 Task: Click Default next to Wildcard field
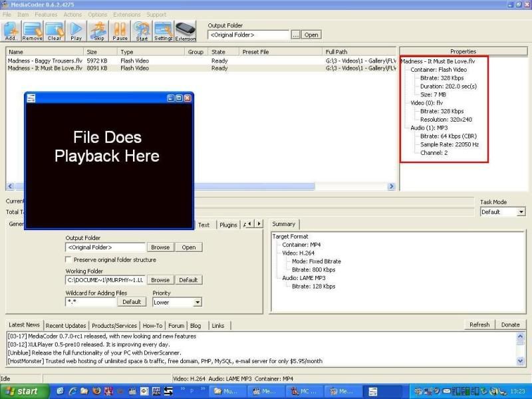coord(132,302)
